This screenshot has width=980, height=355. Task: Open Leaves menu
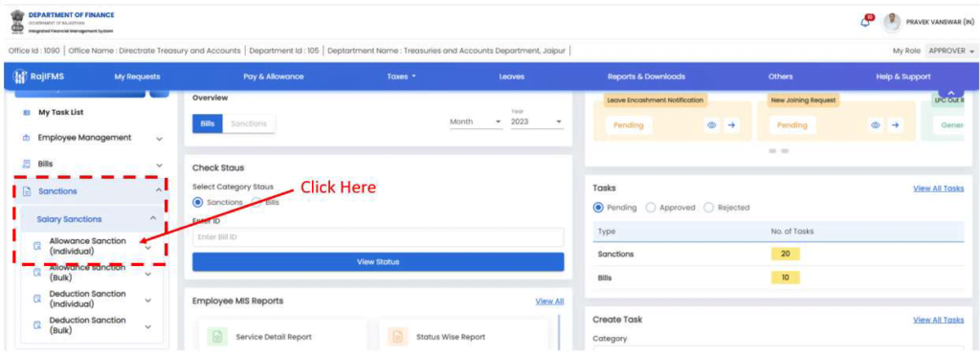point(511,77)
